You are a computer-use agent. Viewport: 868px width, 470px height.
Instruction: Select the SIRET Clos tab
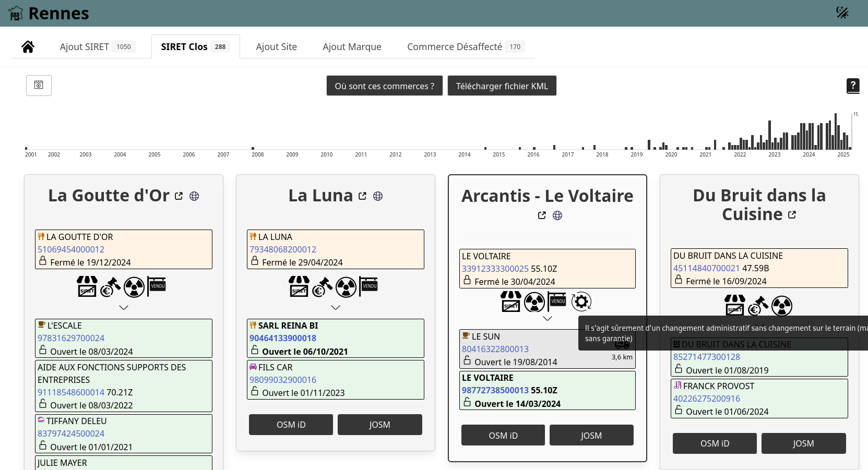[196, 47]
